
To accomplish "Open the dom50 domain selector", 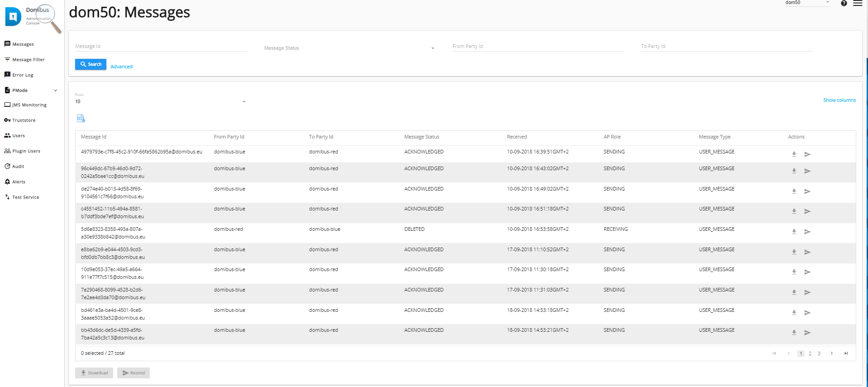I will pyautogui.click(x=807, y=3).
